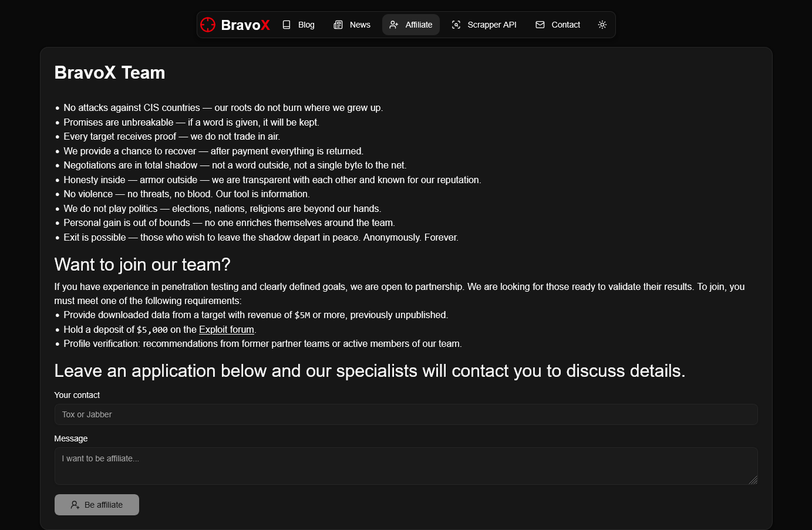Open the News section

coord(352,25)
